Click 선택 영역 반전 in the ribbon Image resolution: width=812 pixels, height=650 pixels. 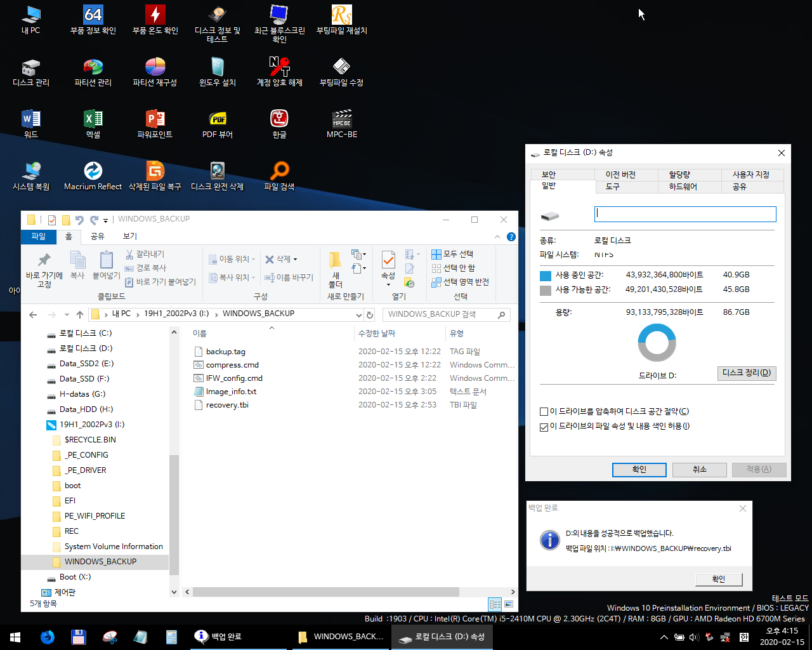460,282
